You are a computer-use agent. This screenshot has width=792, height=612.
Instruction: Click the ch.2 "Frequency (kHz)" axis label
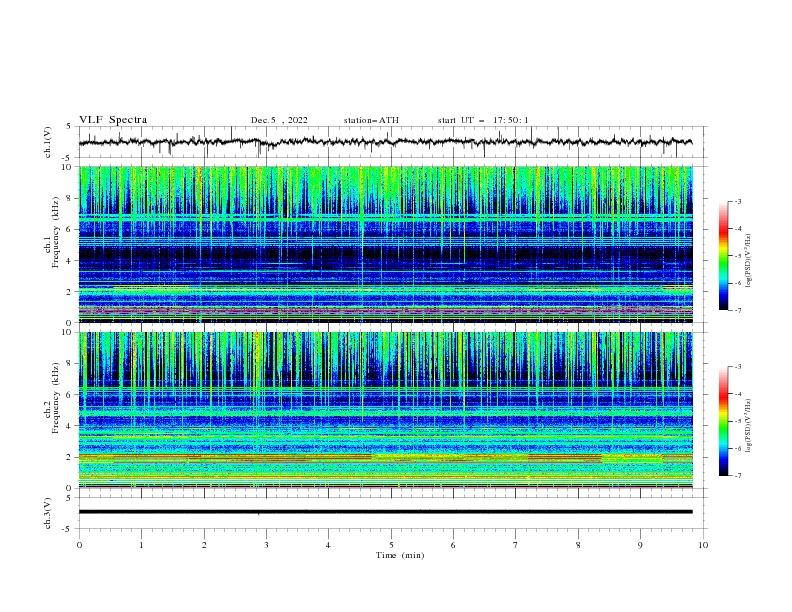56,398
